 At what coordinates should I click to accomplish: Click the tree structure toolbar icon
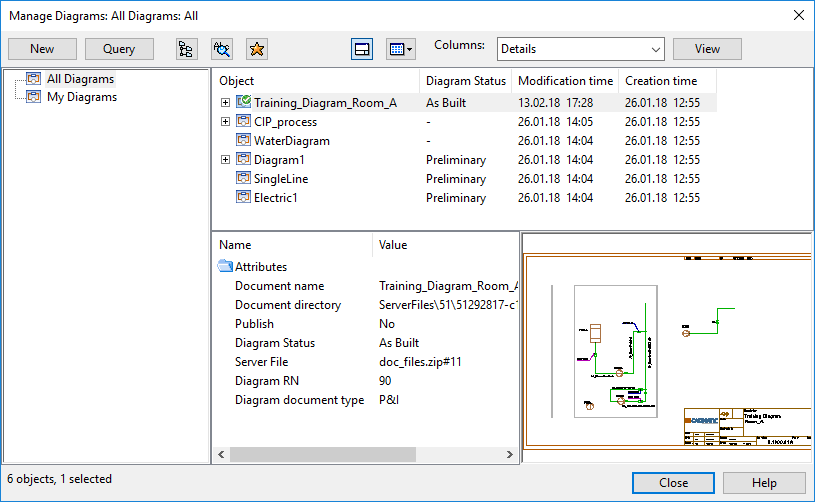pyautogui.click(x=186, y=49)
